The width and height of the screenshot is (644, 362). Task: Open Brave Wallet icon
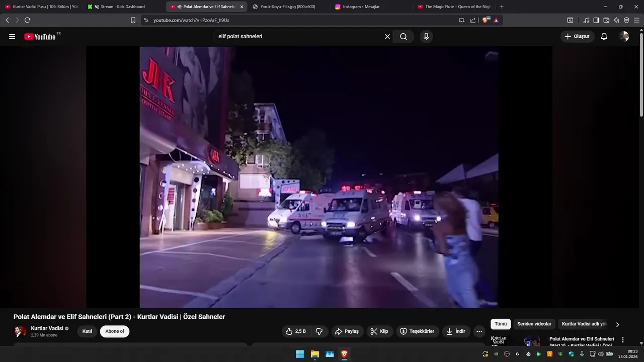pyautogui.click(x=606, y=20)
